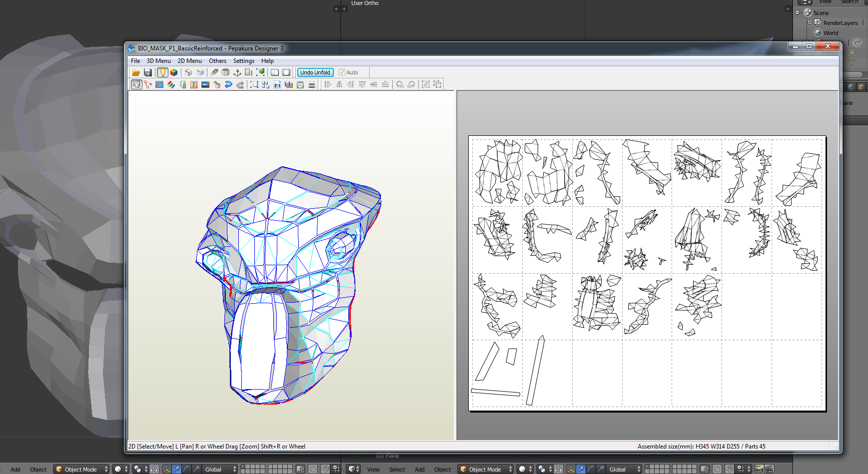Click right Blender OpenGL render camera icon

click(759, 469)
